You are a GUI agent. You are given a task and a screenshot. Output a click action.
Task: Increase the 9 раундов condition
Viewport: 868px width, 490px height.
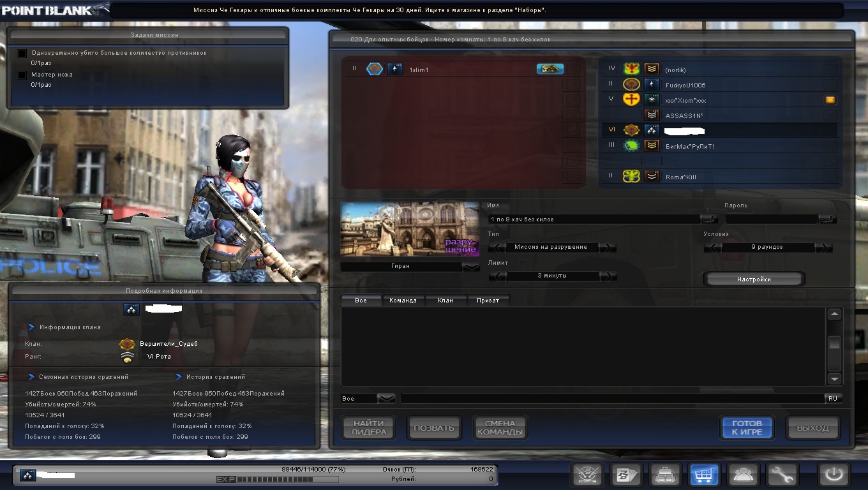pyautogui.click(x=824, y=247)
